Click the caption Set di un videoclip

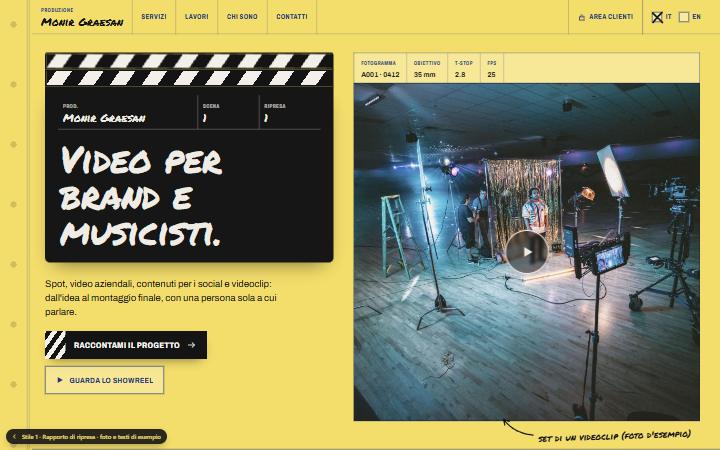[614, 436]
